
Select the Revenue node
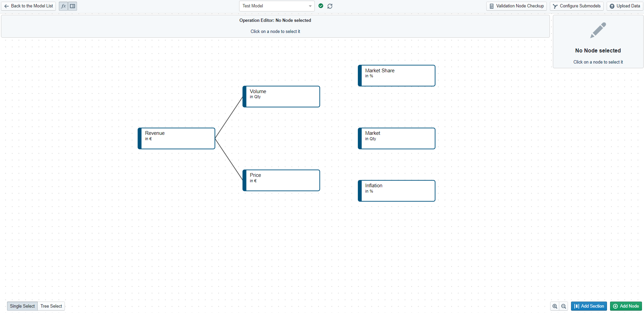pos(177,138)
